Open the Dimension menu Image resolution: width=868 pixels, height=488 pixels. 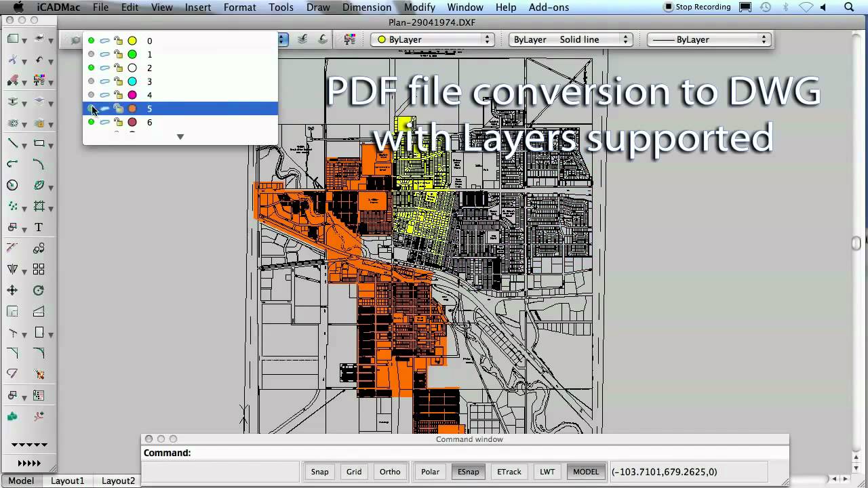pyautogui.click(x=367, y=7)
